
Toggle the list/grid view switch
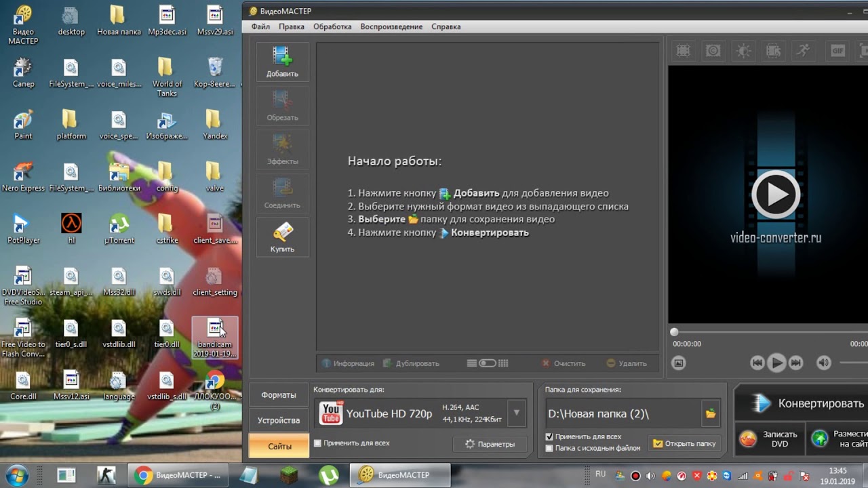point(488,363)
